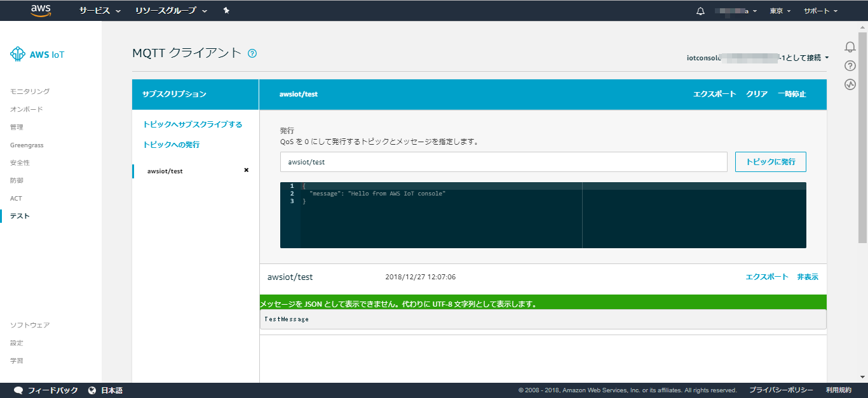Open the account name dropdown
The width and height of the screenshot is (868, 398).
735,11
